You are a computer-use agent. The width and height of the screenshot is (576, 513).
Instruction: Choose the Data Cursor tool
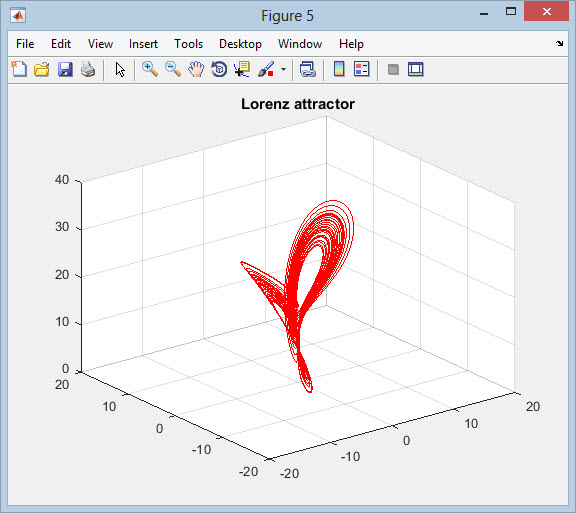(x=242, y=69)
